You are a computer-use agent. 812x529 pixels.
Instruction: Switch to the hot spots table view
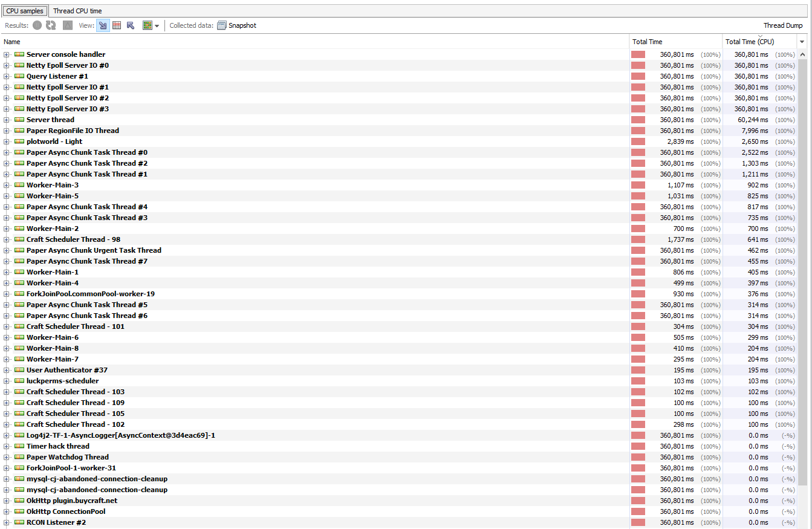click(117, 25)
